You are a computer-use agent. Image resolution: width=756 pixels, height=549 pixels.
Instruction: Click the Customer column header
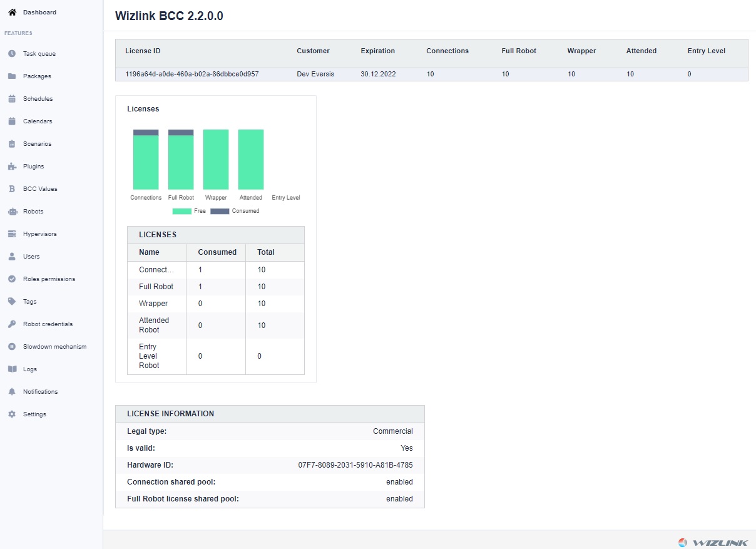coord(313,51)
